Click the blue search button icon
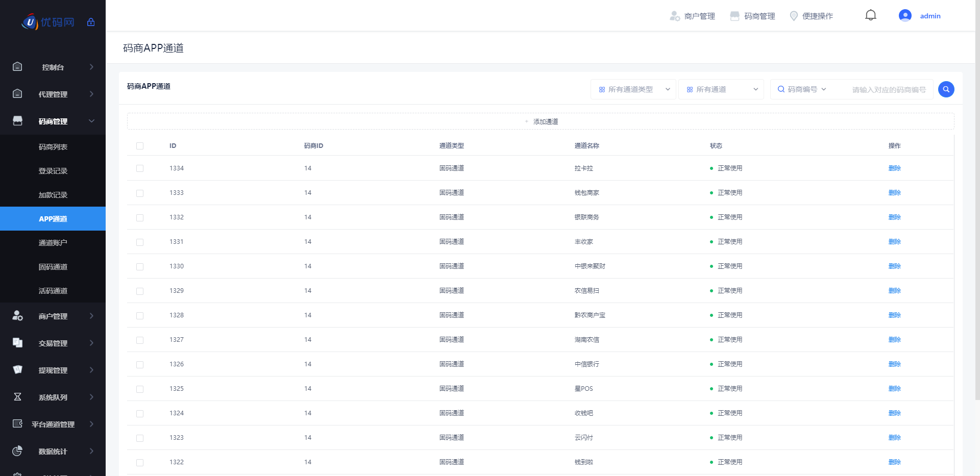 pyautogui.click(x=946, y=89)
